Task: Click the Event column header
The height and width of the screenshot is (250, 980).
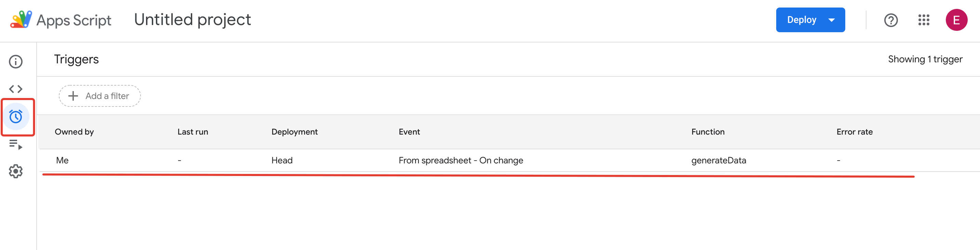Action: point(409,132)
